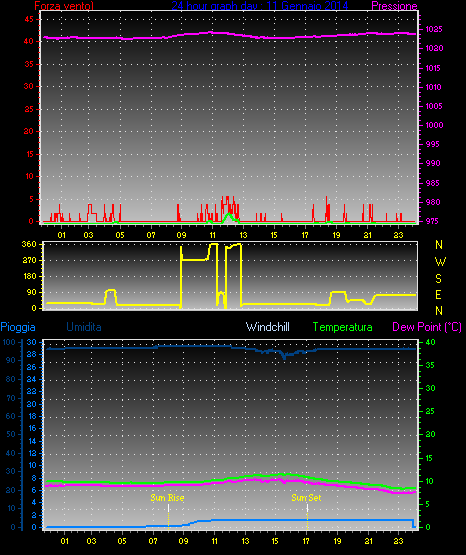This screenshot has width=466, height=555.
Task: Click the Umidita legend label
Action: (84, 327)
